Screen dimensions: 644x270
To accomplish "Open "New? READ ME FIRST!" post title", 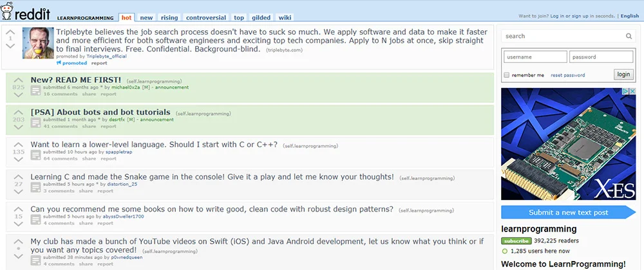I will tap(76, 80).
